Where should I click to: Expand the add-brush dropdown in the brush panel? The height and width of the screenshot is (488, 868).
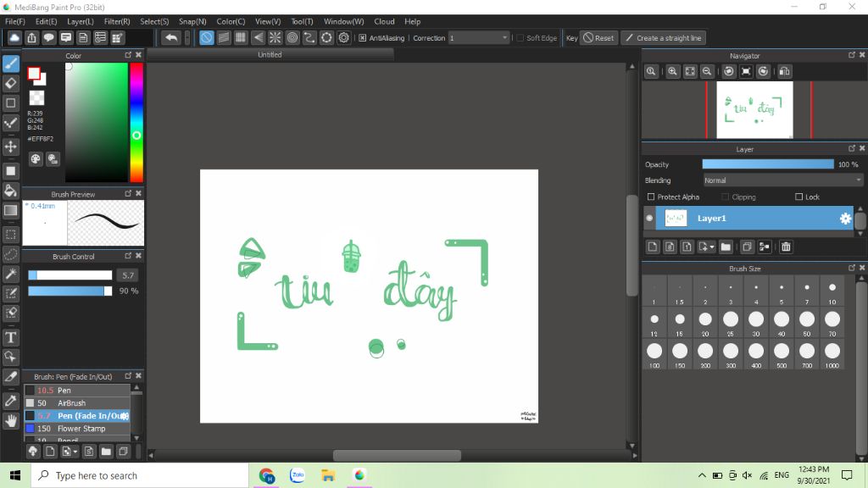coord(75,452)
